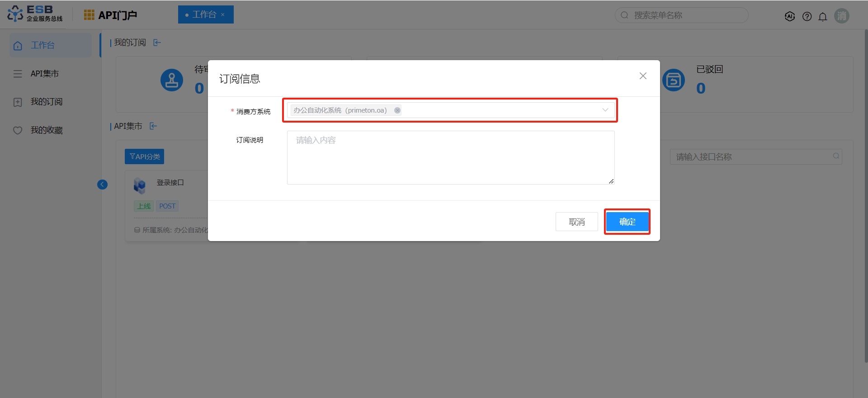Select 工作台 in the left sidebar
This screenshot has width=868, height=398.
[x=42, y=45]
